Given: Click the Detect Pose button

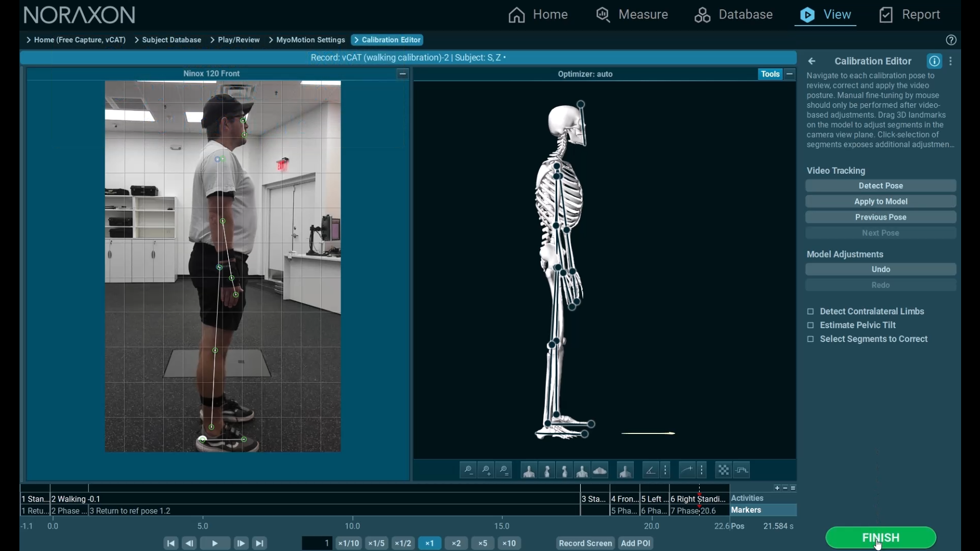Looking at the screenshot, I should coord(881,186).
